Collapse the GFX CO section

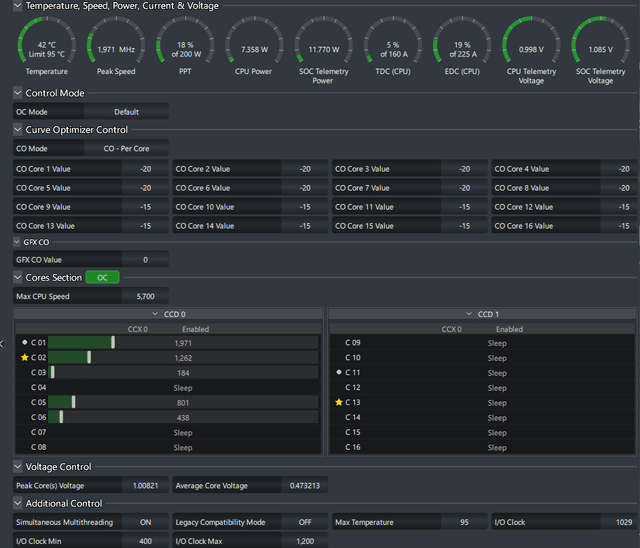17,242
